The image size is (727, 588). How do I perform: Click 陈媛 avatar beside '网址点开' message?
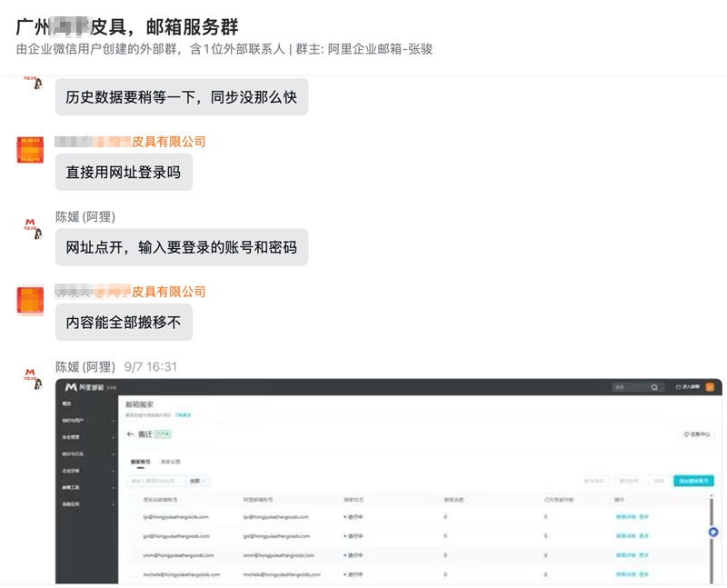(34, 229)
